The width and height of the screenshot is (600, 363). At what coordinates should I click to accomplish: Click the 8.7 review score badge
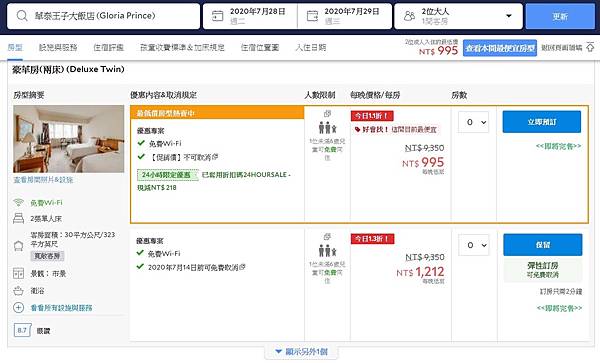(x=22, y=330)
